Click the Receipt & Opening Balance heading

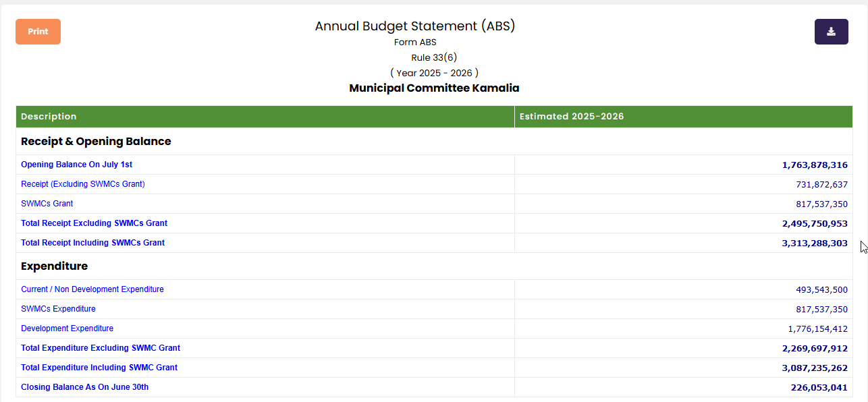pos(96,142)
